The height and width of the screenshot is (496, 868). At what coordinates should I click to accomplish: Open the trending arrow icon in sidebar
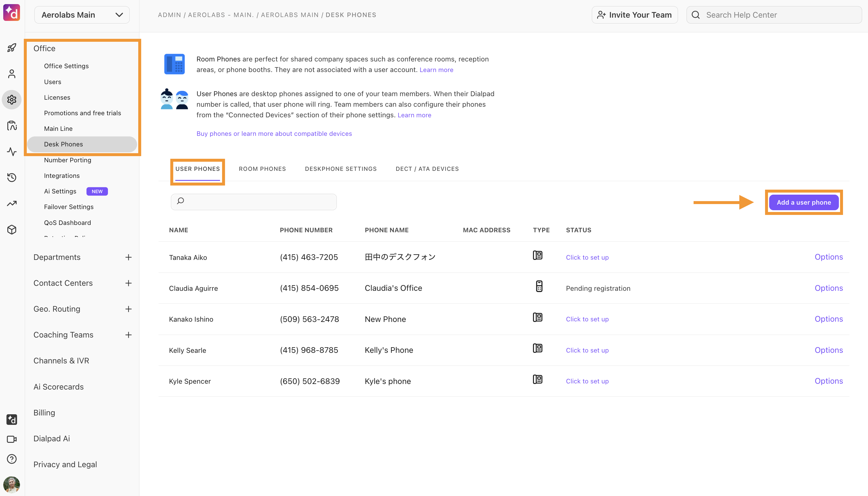coord(11,203)
